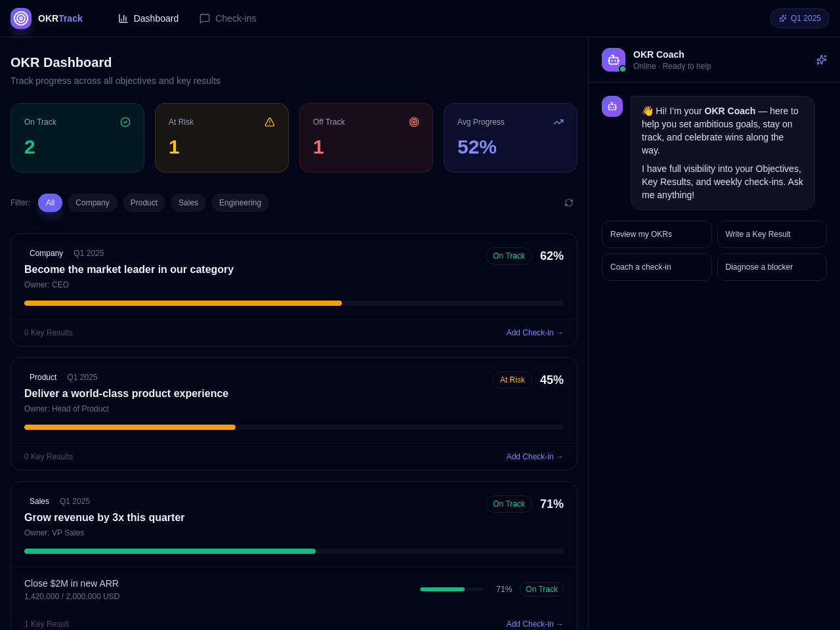
Task: Add Check-in for grow revenue objective
Action: pos(535,624)
